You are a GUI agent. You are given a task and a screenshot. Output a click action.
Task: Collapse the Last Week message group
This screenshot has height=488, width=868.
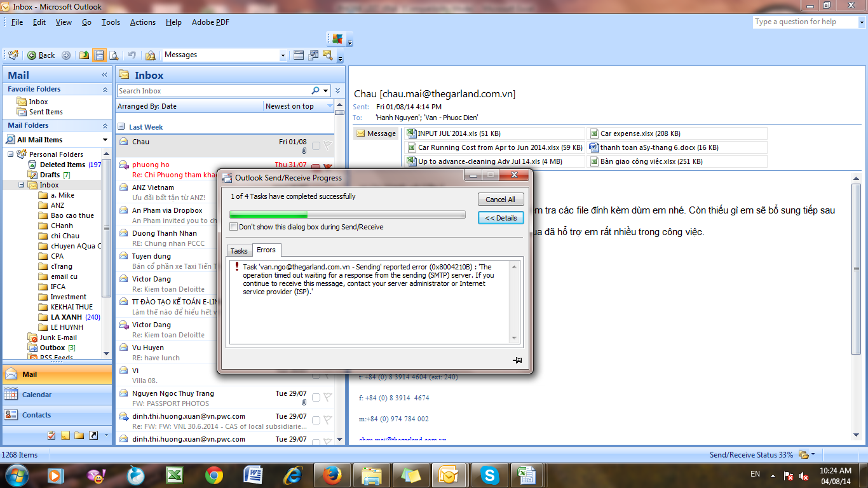coord(122,127)
